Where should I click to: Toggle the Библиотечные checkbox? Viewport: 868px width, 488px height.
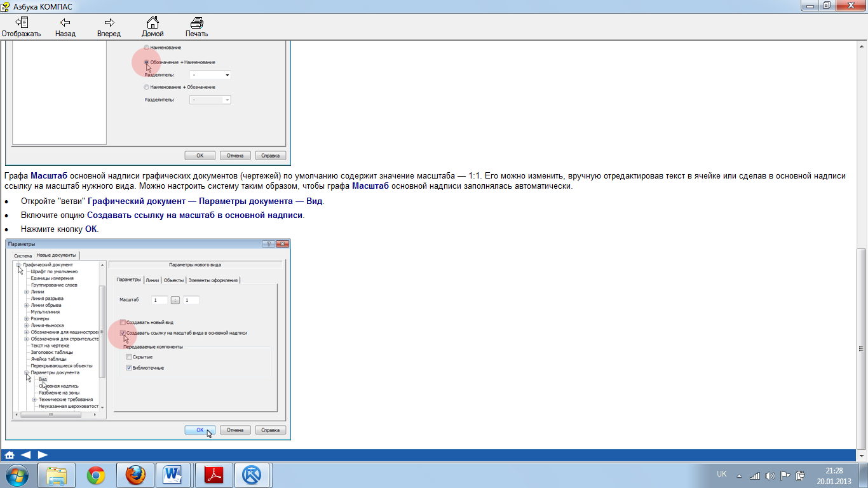pos(129,368)
